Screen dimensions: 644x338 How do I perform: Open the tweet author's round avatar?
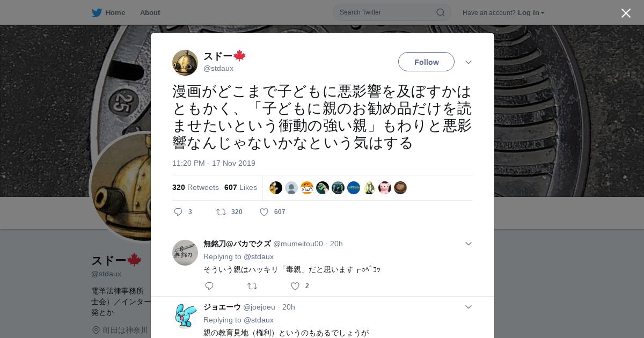pos(185,63)
